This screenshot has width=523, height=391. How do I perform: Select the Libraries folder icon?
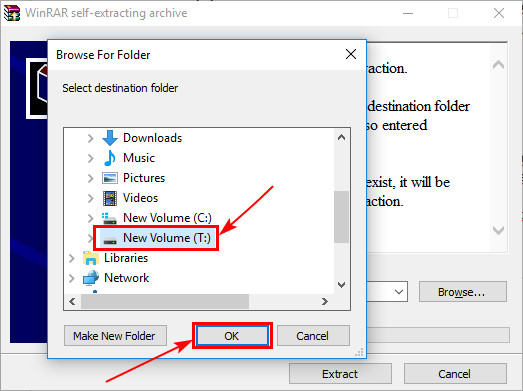pyautogui.click(x=91, y=258)
